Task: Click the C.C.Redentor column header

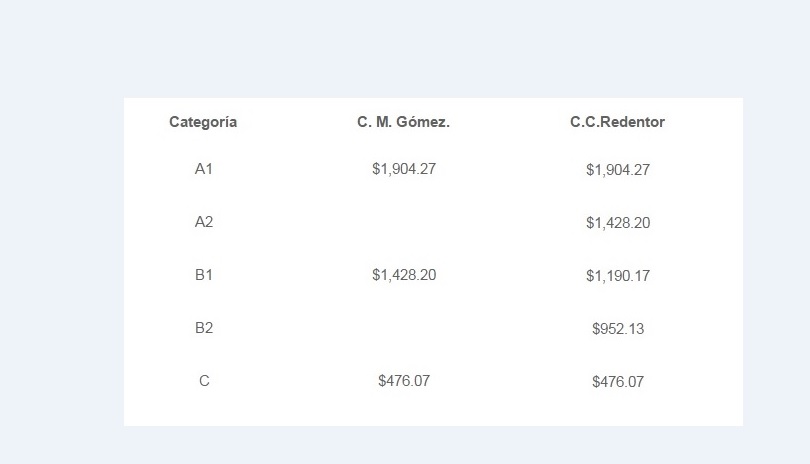Action: (x=617, y=122)
